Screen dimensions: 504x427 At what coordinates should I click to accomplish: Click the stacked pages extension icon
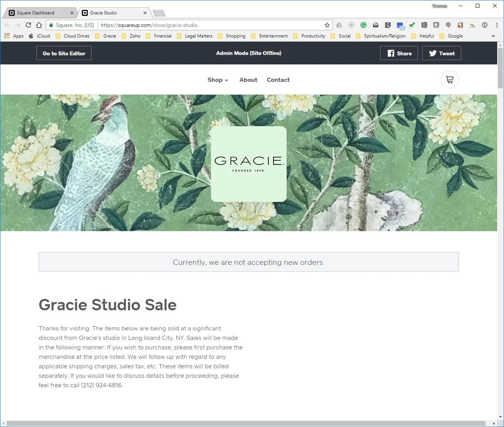coord(424,25)
